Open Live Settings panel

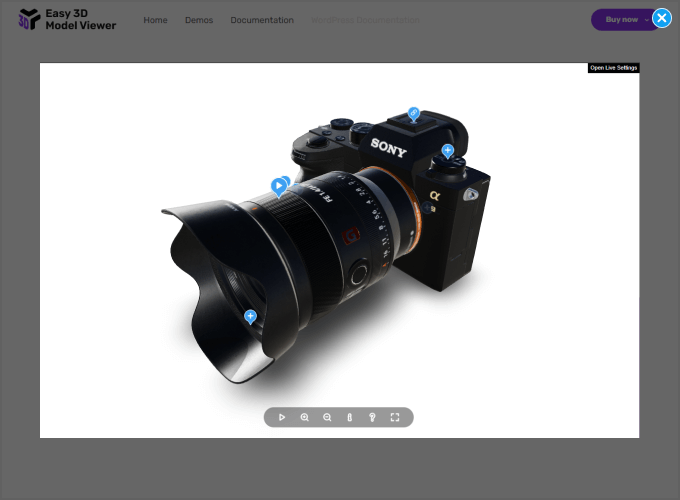pos(613,68)
